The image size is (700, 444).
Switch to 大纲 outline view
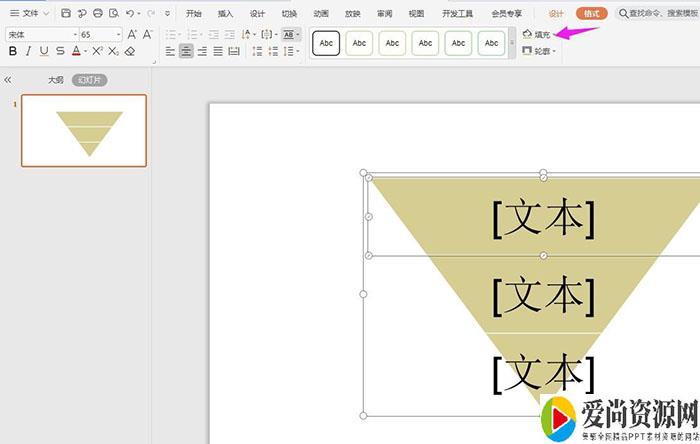click(55, 80)
